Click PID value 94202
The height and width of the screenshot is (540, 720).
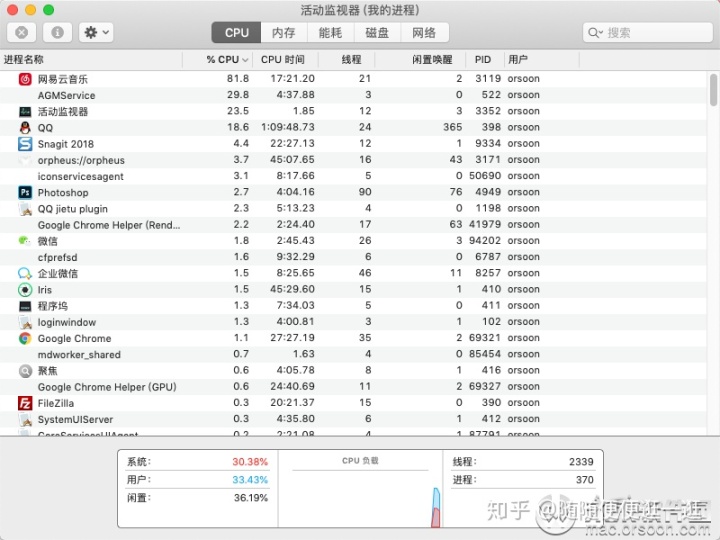pos(485,241)
